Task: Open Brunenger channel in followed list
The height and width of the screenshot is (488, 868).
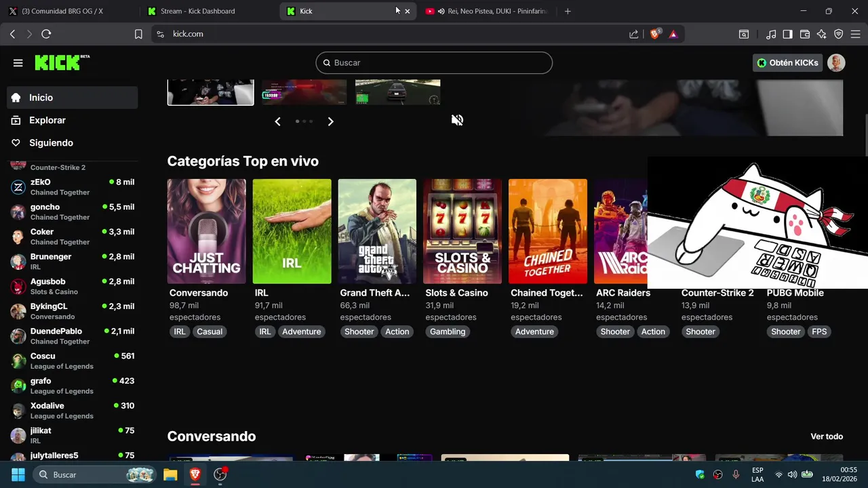Action: (73, 262)
